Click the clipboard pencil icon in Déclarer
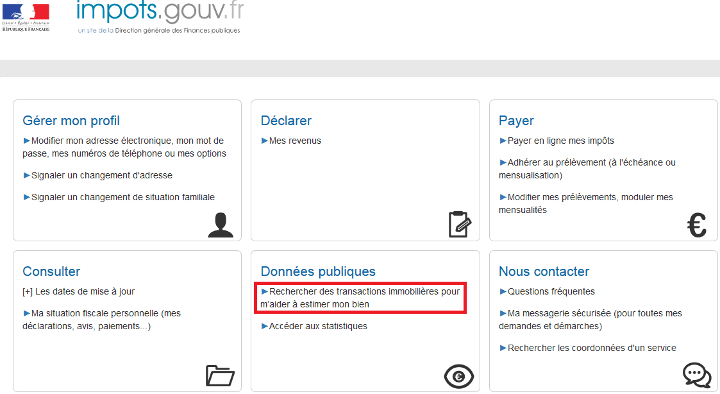The width and height of the screenshot is (720, 394). [460, 224]
